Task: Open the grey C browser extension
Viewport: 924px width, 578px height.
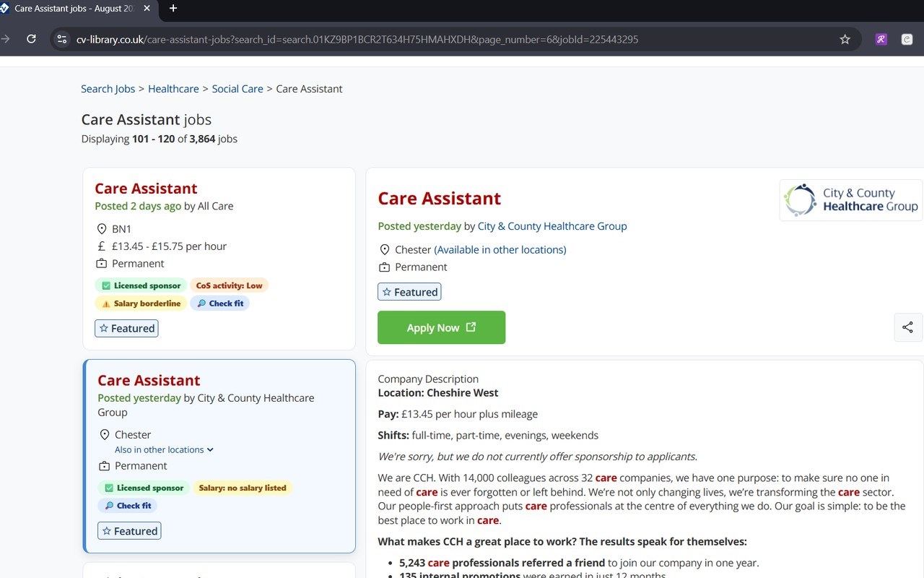Action: (907, 39)
